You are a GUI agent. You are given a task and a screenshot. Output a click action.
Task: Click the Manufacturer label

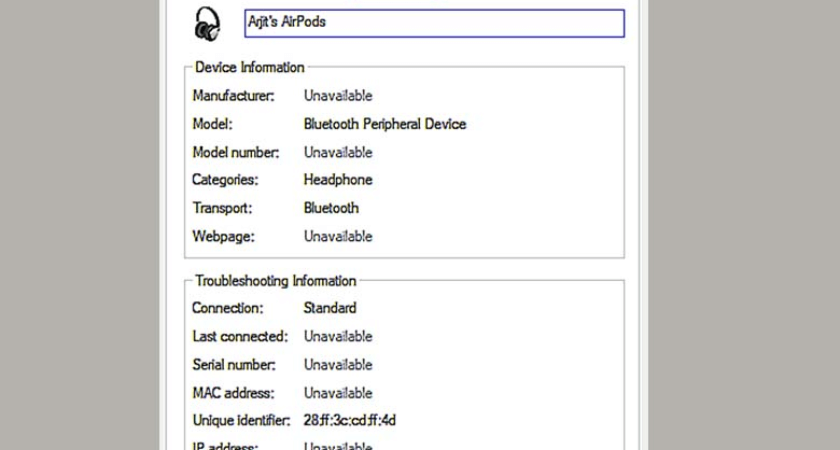click(x=234, y=96)
